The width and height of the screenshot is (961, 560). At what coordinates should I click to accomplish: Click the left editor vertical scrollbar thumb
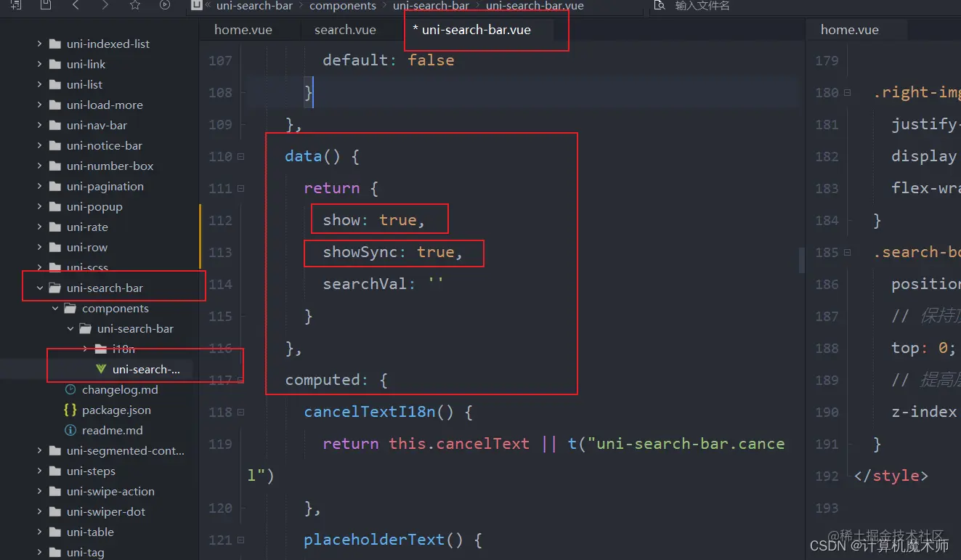coord(802,259)
